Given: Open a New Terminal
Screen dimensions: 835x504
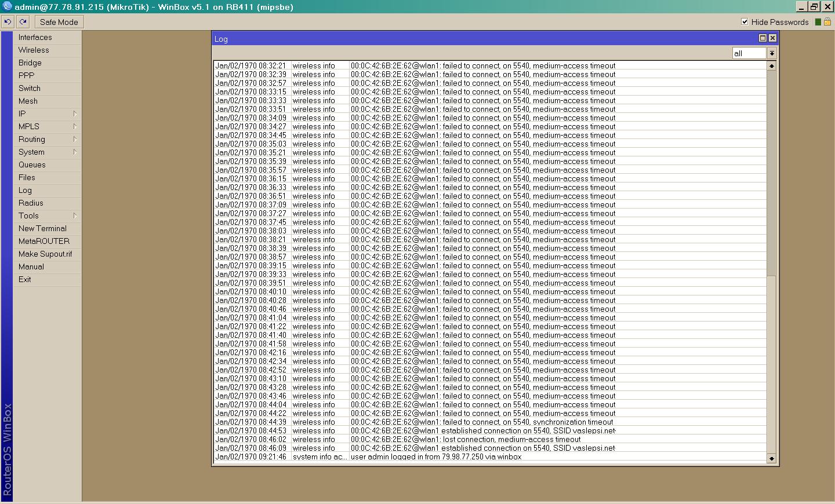Looking at the screenshot, I should [x=42, y=228].
